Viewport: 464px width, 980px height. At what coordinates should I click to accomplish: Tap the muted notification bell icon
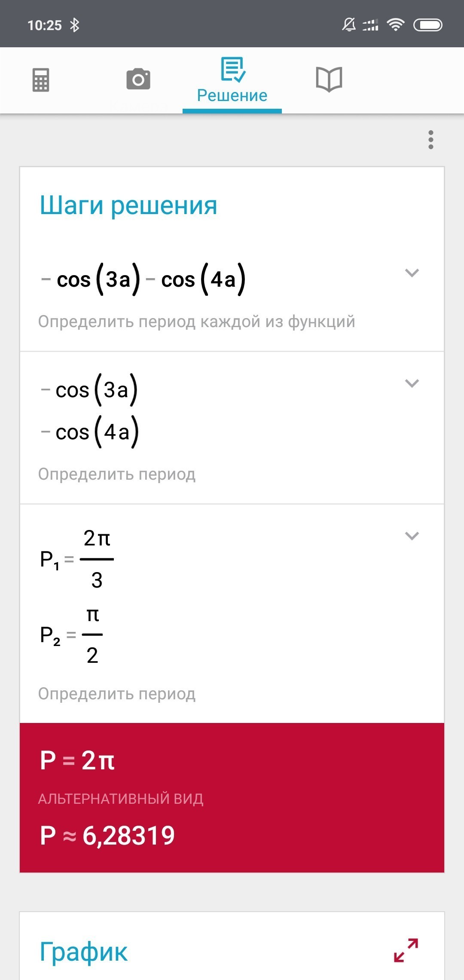(x=349, y=25)
